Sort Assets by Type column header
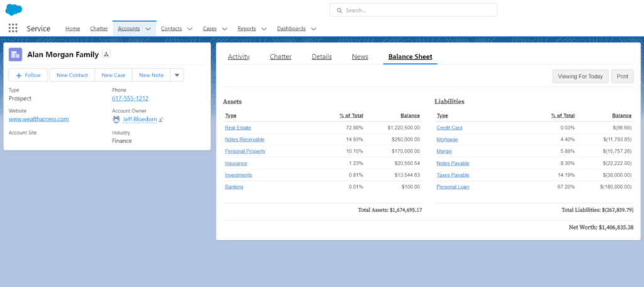The width and height of the screenshot is (644, 287). 231,116
